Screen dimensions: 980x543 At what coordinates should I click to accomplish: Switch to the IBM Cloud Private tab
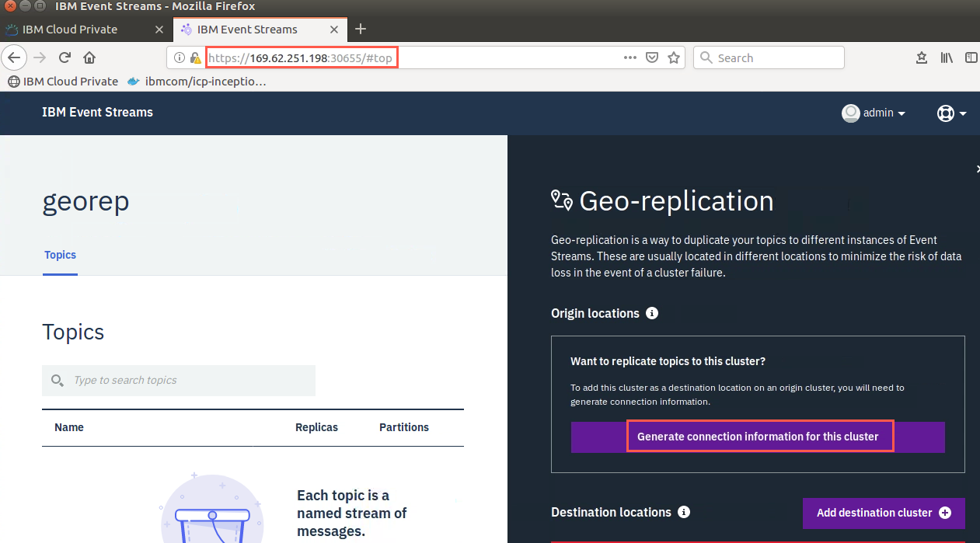85,30
